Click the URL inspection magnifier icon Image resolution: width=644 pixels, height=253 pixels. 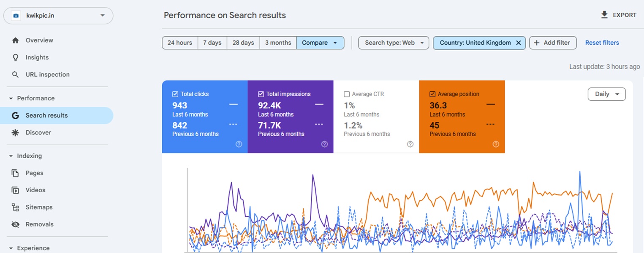point(16,75)
